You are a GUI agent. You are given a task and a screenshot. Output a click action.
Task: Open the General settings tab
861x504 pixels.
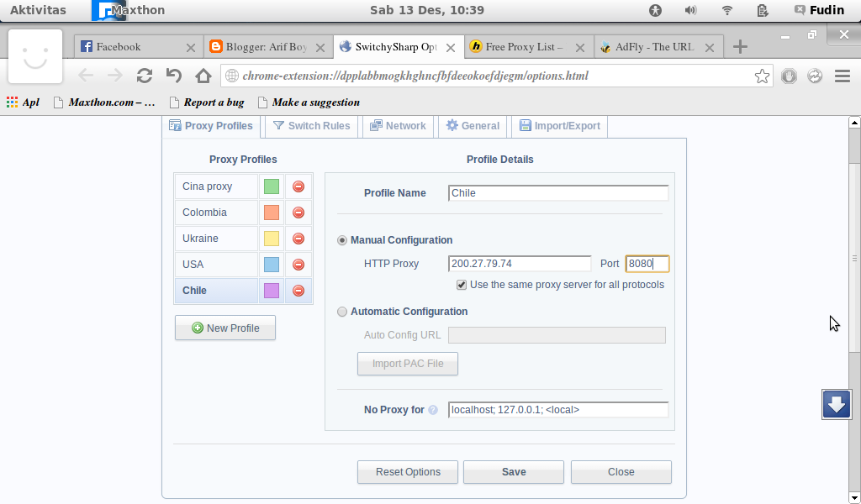pos(473,126)
